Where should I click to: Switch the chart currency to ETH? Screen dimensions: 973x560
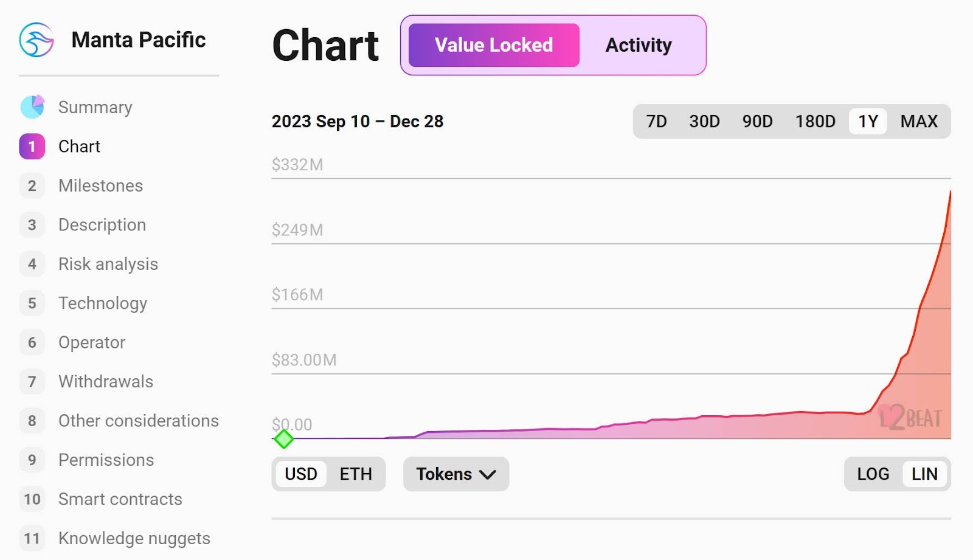click(x=356, y=474)
